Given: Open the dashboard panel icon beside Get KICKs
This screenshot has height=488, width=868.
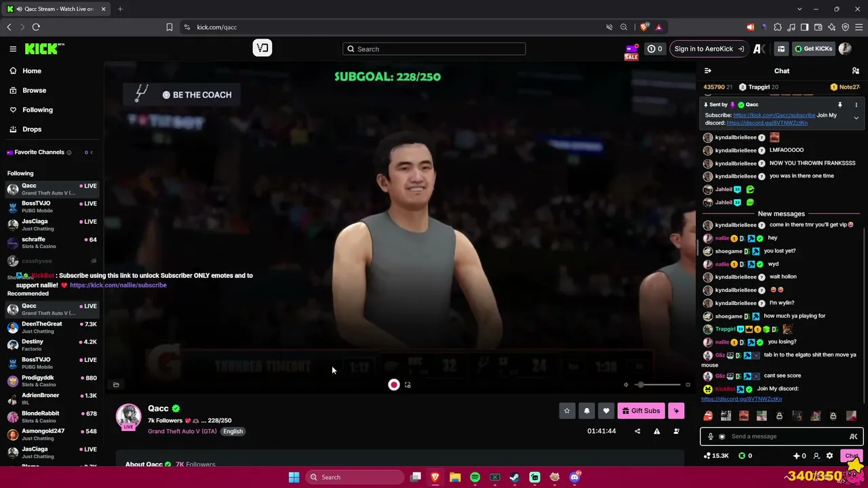Looking at the screenshot, I should click(781, 49).
